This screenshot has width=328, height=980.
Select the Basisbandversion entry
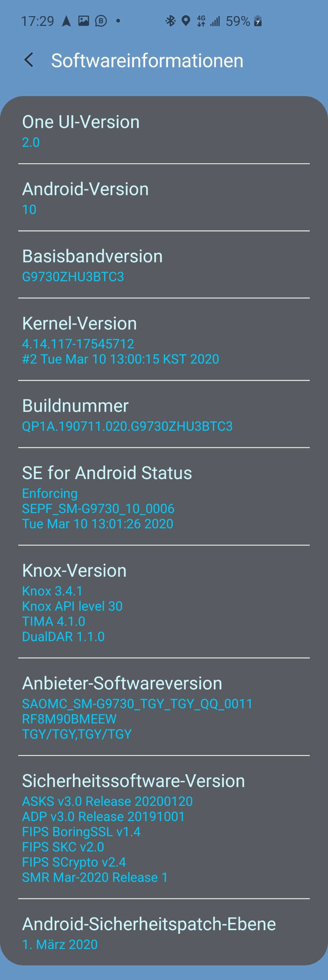tap(164, 265)
